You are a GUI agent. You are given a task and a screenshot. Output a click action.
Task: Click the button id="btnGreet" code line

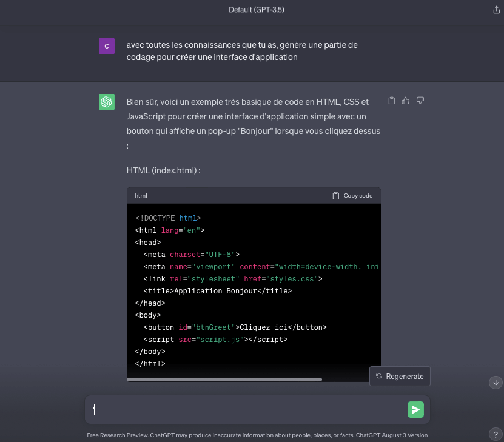pos(235,327)
